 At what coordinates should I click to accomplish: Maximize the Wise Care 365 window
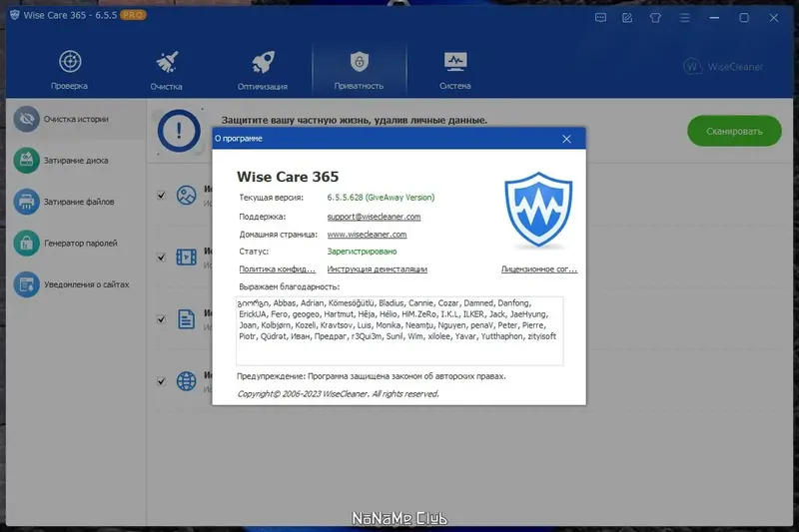click(744, 18)
